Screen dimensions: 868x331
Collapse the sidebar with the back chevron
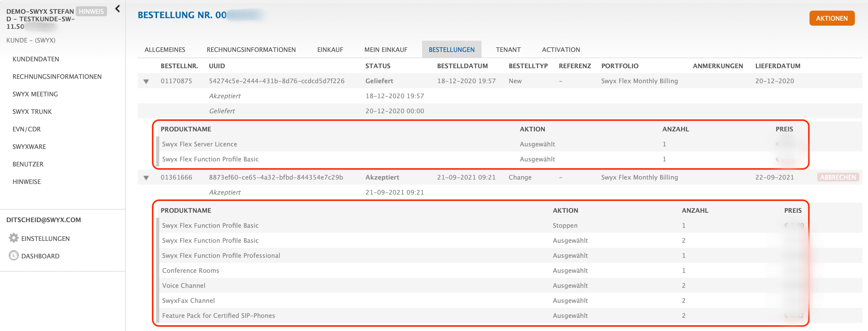pyautogui.click(x=117, y=9)
